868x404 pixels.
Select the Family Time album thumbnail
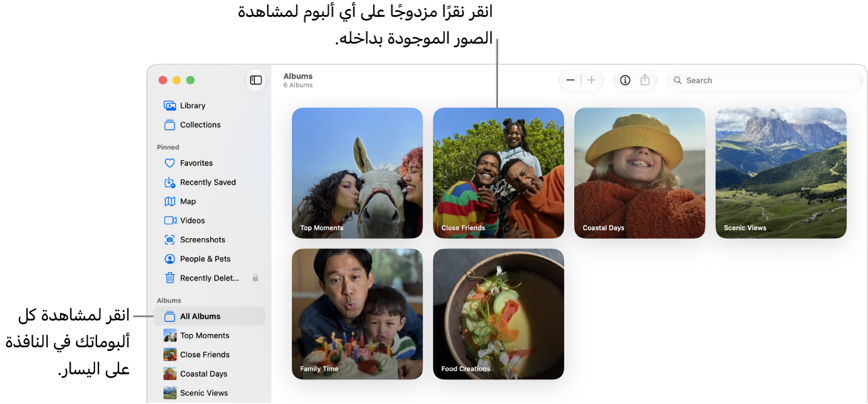point(357,314)
